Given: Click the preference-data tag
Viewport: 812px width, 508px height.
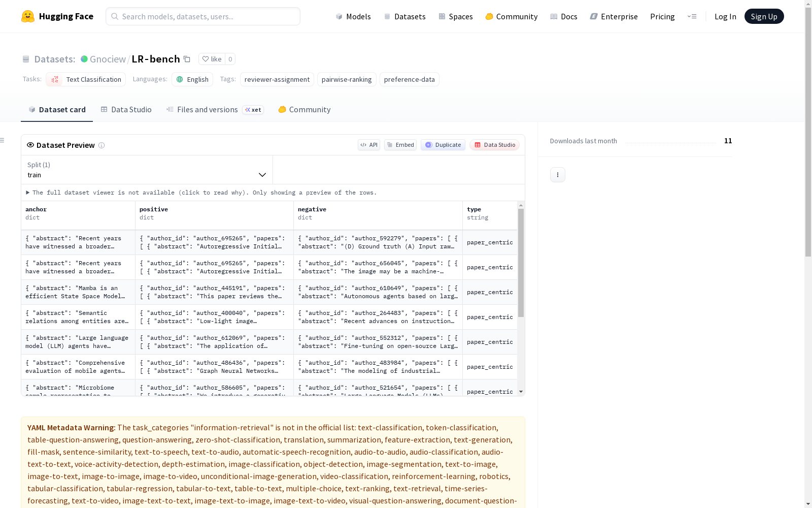Looking at the screenshot, I should 410,79.
